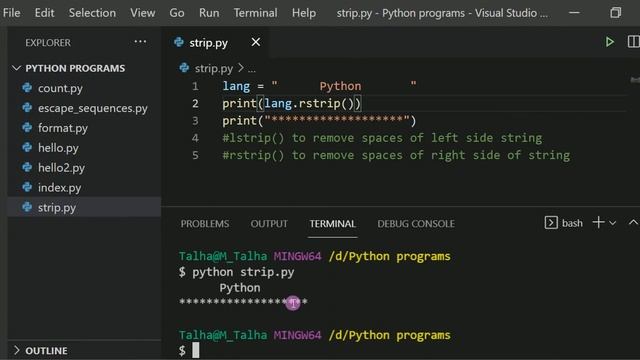Image resolution: width=640 pixels, height=360 pixels.
Task: Open the View menu
Action: [x=142, y=13]
